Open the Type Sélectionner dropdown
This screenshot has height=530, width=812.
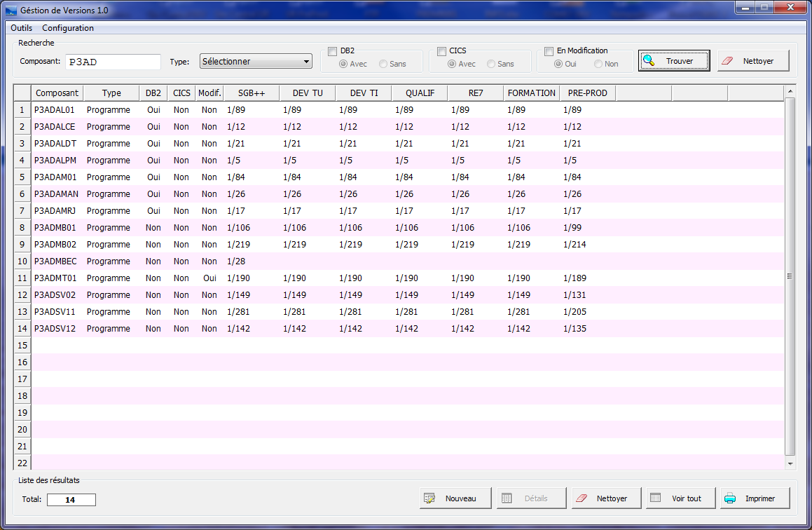click(x=256, y=61)
